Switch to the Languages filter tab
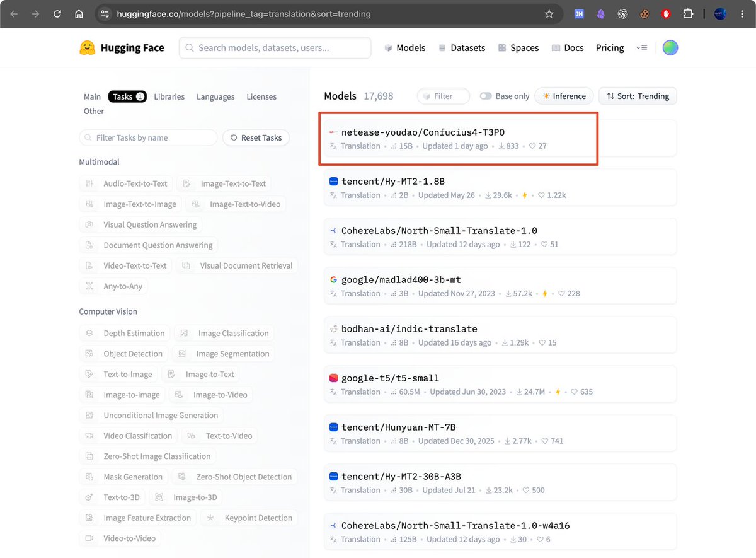Screen dimensions: 756x558 [x=215, y=96]
